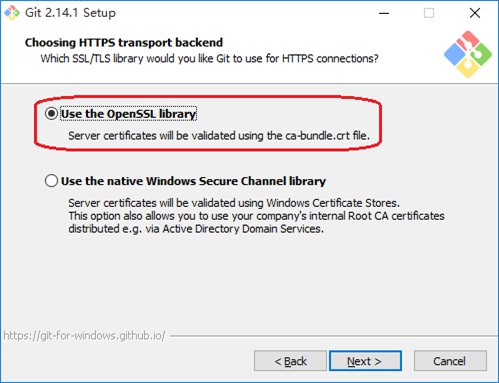Open the git-for-windows.github.io link
This screenshot has width=499, height=383.
point(84,335)
